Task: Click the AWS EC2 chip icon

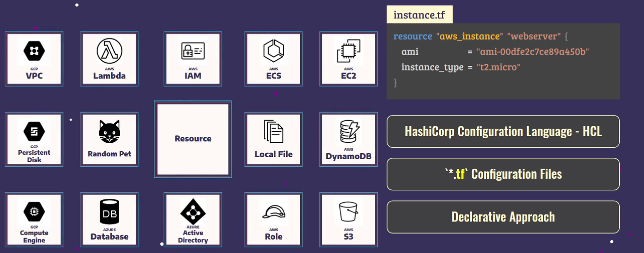Action: (348, 51)
